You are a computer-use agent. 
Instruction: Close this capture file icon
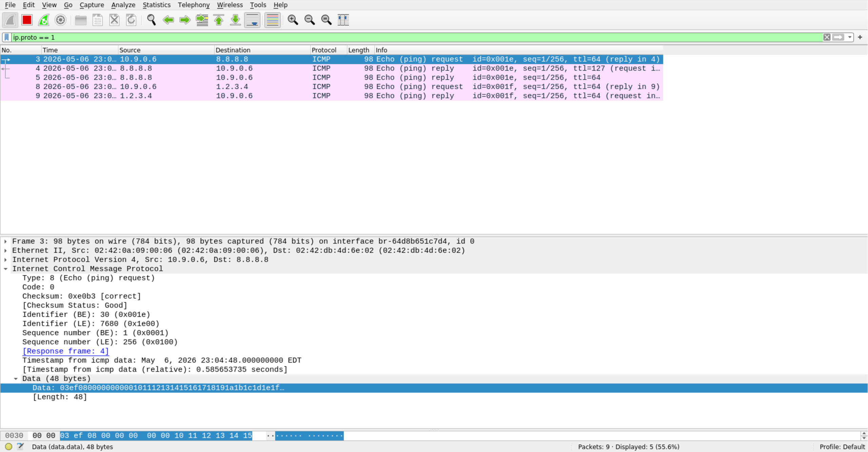coord(114,20)
